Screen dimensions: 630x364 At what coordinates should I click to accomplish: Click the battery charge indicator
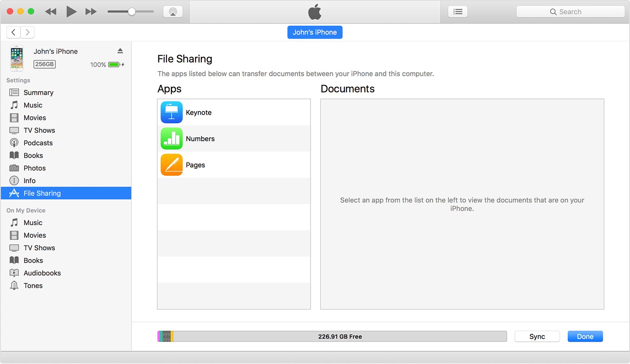point(116,65)
